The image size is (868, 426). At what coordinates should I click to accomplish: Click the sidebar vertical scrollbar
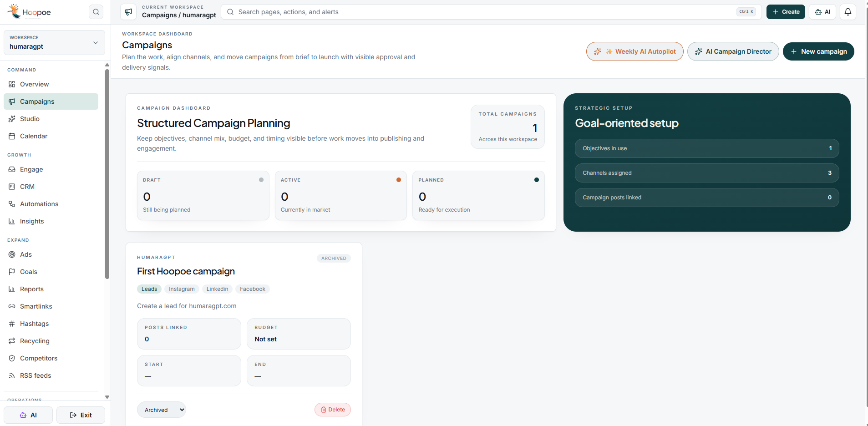coord(107,173)
